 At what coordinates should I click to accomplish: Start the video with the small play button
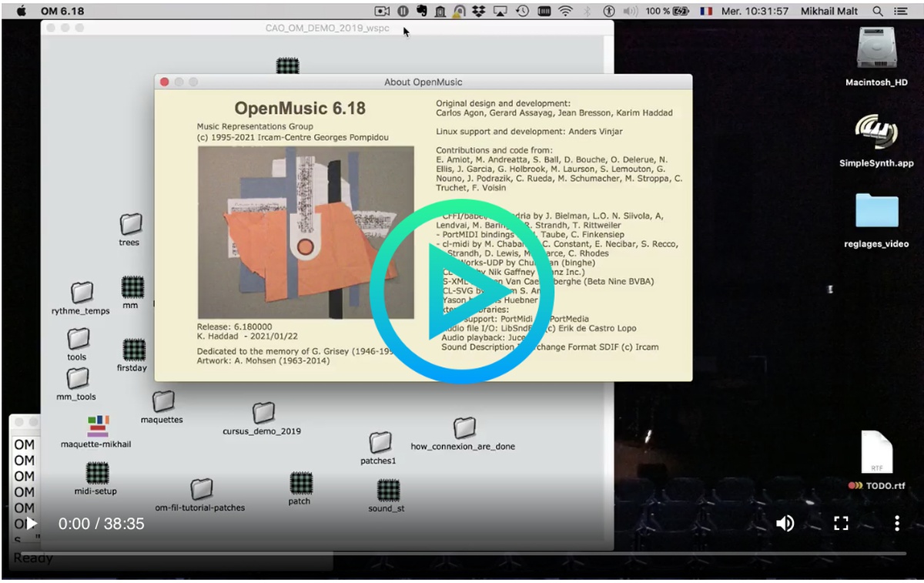[32, 524]
